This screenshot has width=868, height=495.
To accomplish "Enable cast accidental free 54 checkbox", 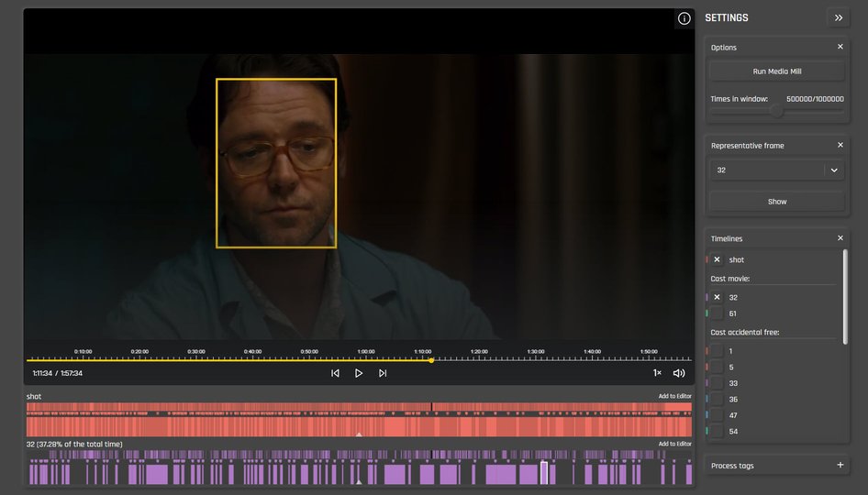I will 717,431.
